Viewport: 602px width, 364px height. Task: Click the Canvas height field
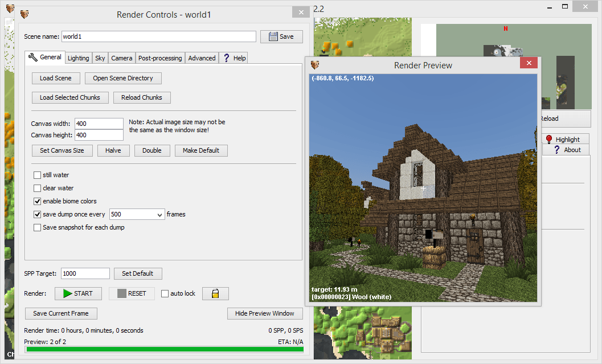(99, 135)
